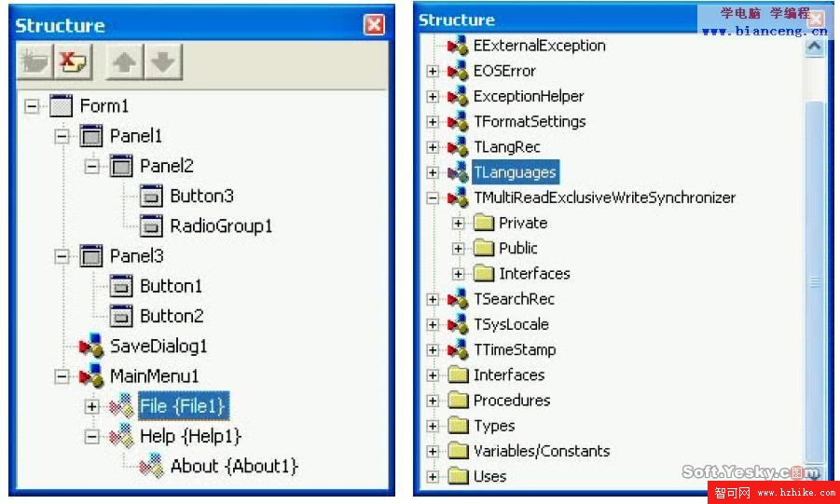Select the TFormatSettings label
The height and width of the screenshot is (504, 840).
point(530,122)
